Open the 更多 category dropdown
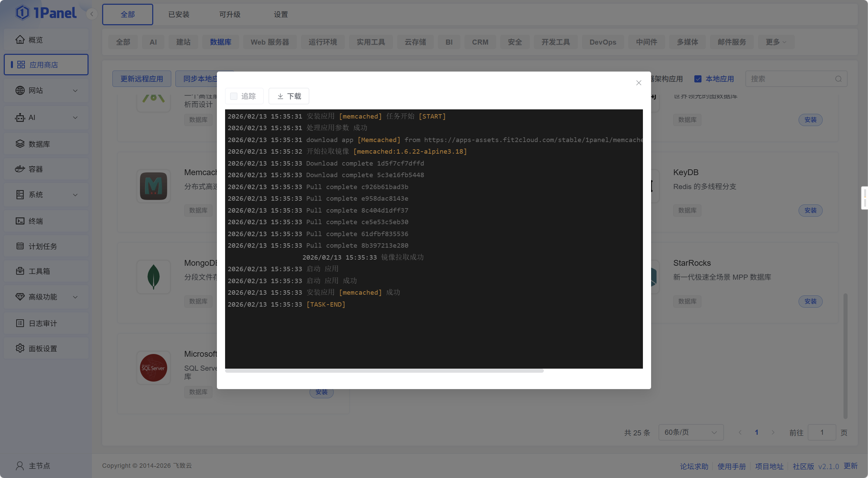The width and height of the screenshot is (868, 478). pyautogui.click(x=776, y=42)
